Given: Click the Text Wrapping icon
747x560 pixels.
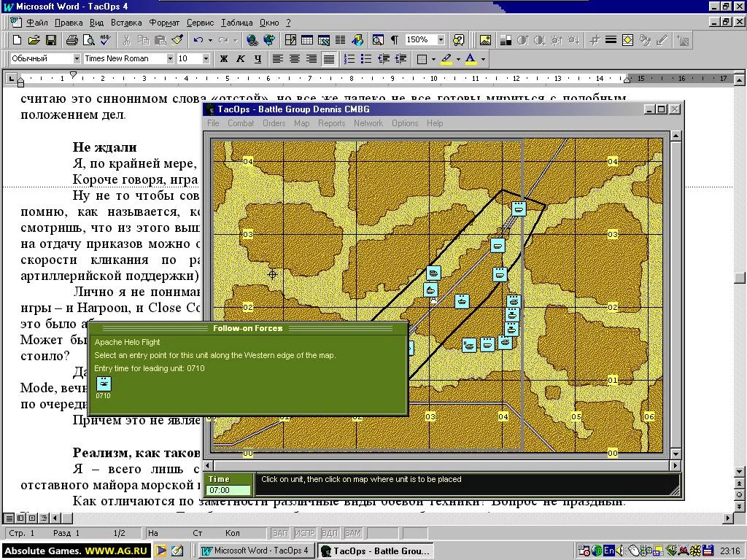Looking at the screenshot, I should [x=628, y=40].
